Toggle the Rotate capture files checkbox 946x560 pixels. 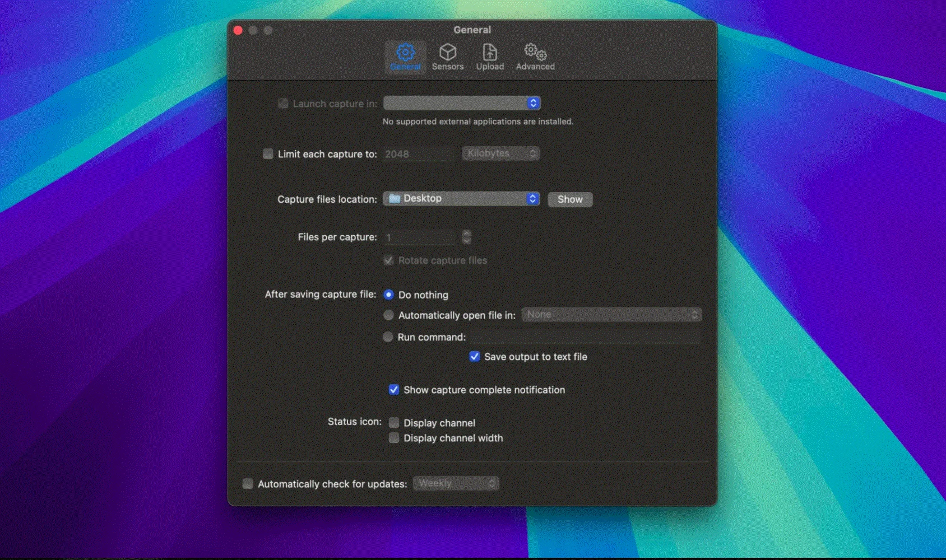pyautogui.click(x=388, y=260)
